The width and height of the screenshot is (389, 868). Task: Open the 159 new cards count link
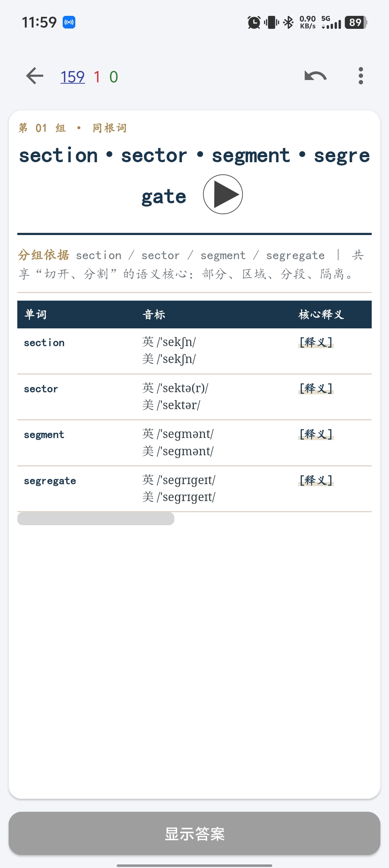(72, 77)
